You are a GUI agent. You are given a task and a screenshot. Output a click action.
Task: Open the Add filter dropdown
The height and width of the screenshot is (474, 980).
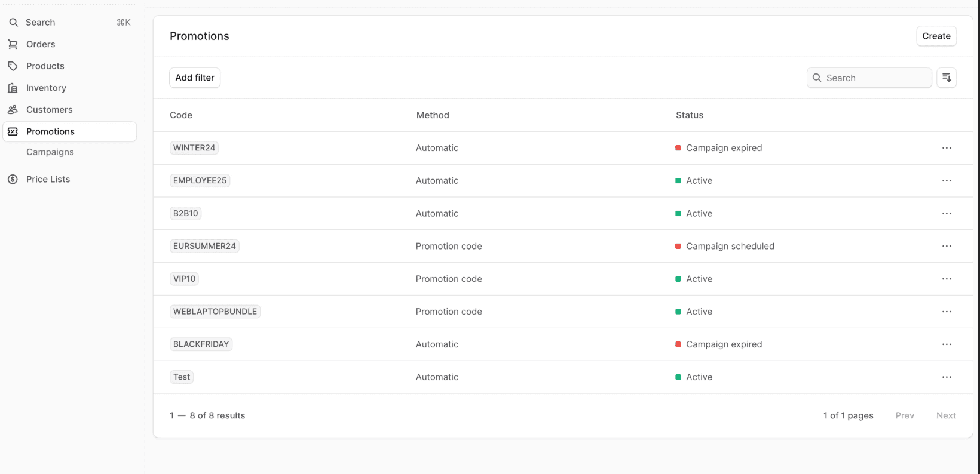tap(195, 78)
